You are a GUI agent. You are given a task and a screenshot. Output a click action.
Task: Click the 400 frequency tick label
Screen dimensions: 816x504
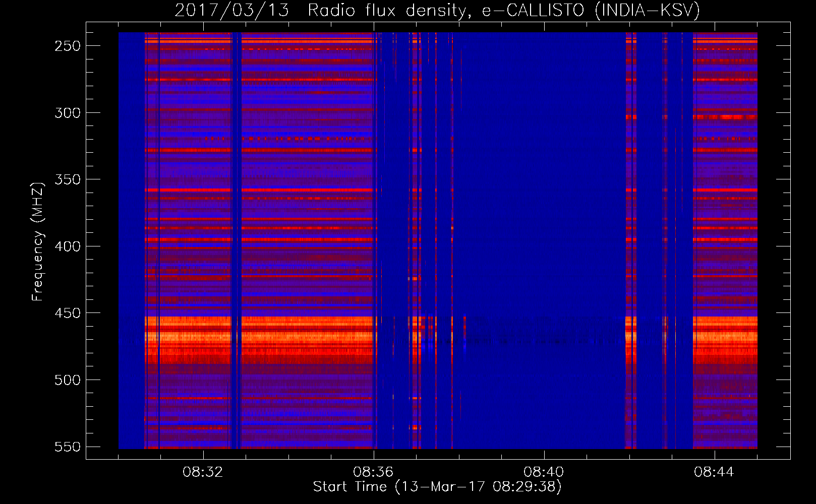point(68,246)
